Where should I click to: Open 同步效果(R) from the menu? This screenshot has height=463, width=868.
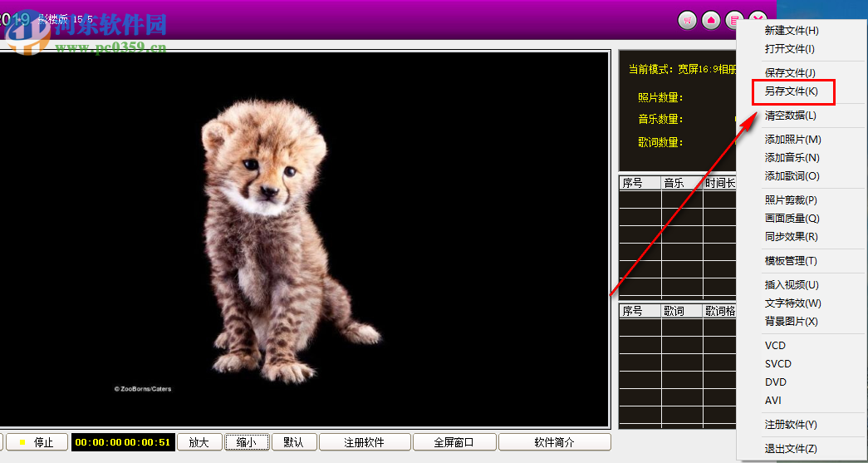[x=791, y=236]
